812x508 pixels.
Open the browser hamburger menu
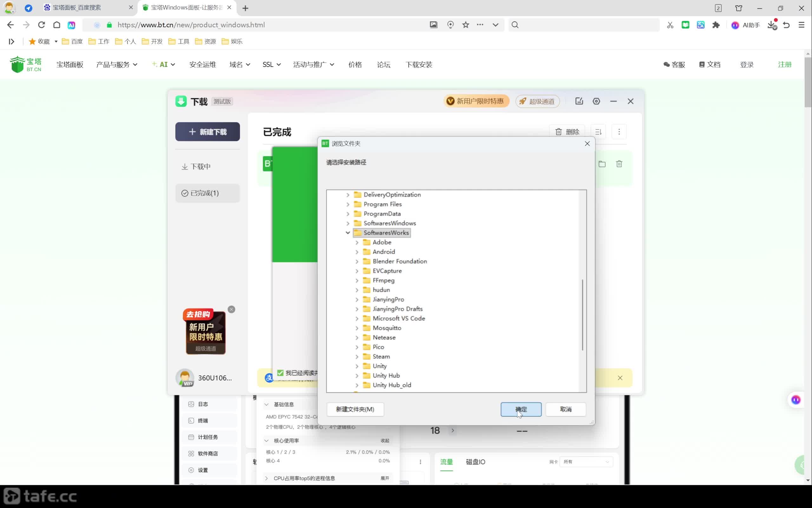pos(802,25)
